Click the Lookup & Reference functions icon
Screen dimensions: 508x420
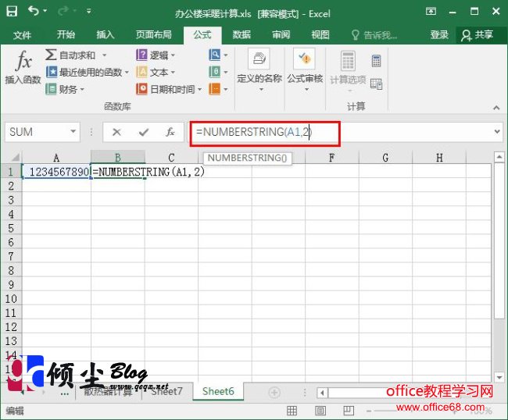214,55
